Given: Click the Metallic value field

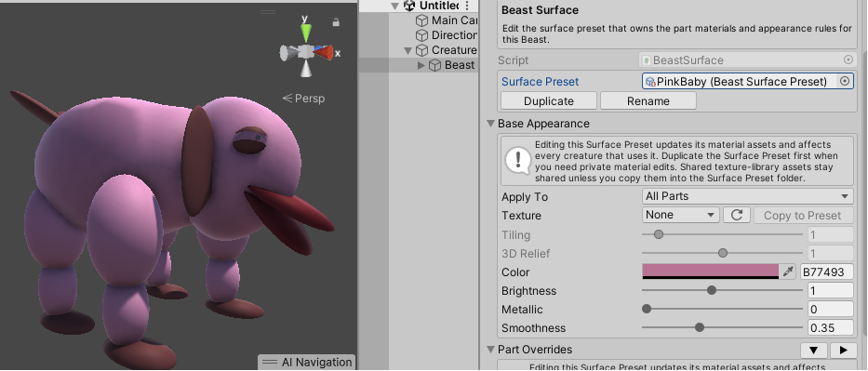Looking at the screenshot, I should coord(831,310).
